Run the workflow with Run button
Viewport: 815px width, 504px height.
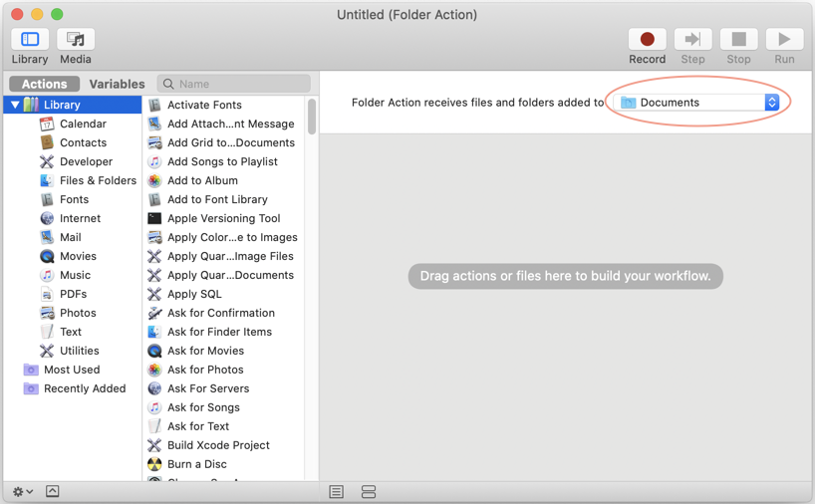tap(784, 40)
